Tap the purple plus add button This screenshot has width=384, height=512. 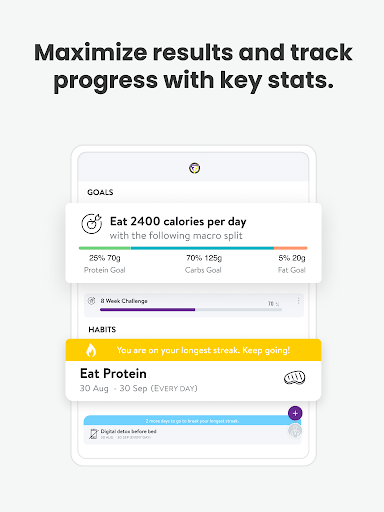tap(295, 413)
